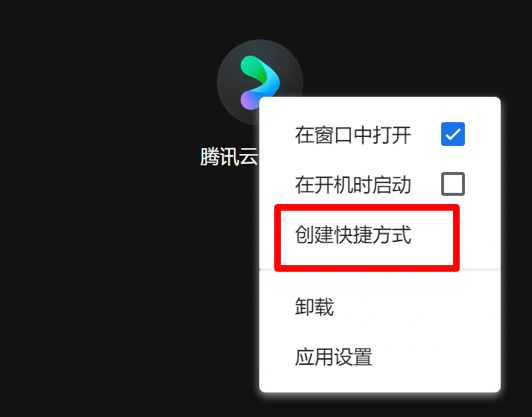Click the blank white space below 应用设置
532x417 pixels.
[x=380, y=380]
